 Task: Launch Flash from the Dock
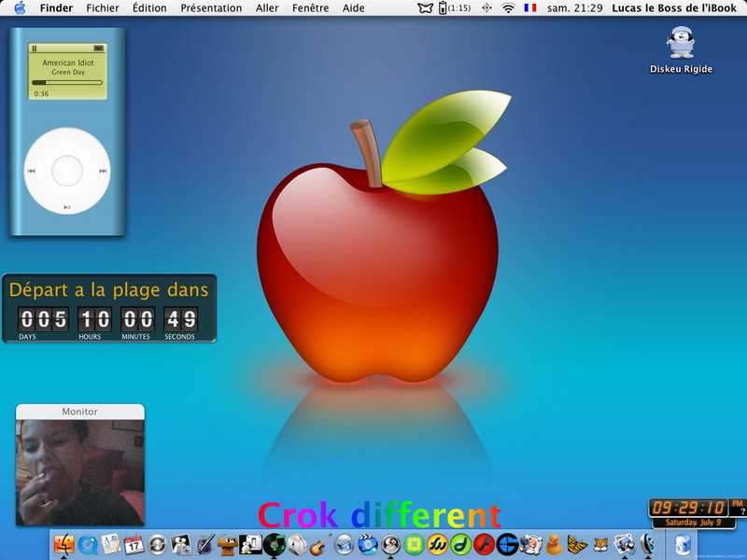click(484, 544)
